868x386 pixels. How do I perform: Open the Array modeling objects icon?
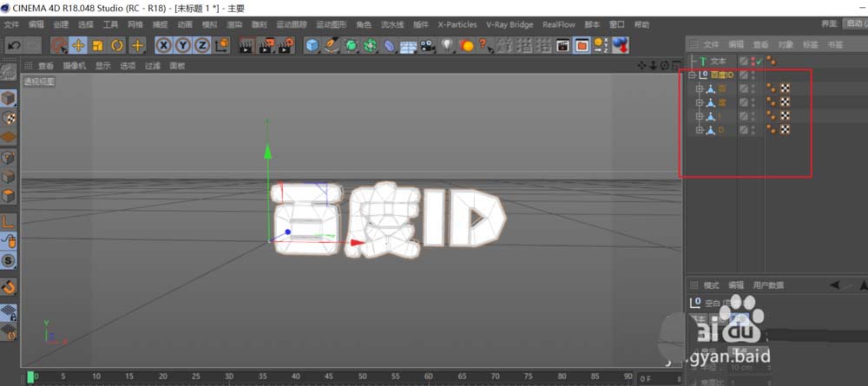[x=370, y=45]
